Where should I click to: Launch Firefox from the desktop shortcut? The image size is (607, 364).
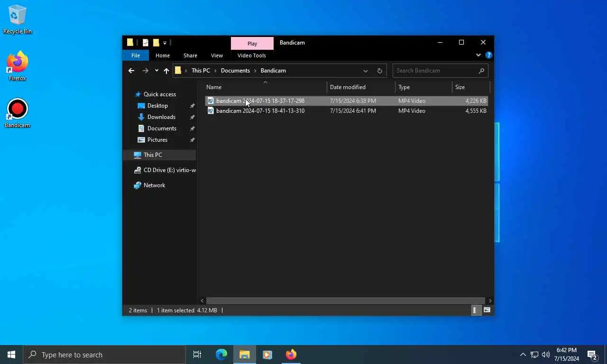click(18, 66)
